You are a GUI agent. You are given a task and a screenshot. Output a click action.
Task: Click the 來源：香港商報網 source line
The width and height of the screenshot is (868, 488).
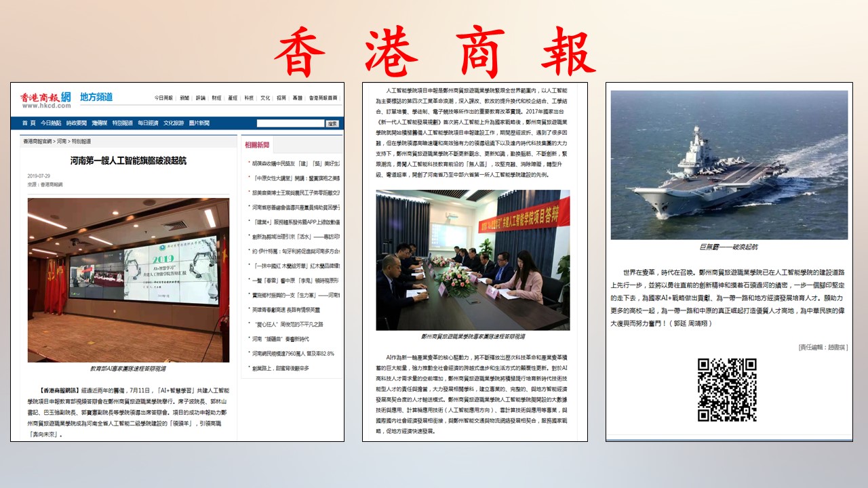(45, 184)
